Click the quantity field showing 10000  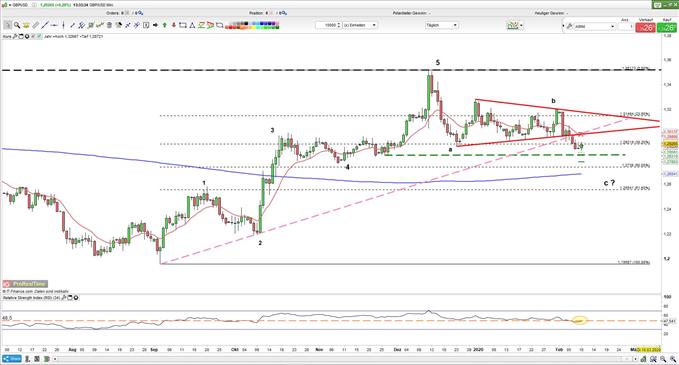click(x=326, y=25)
